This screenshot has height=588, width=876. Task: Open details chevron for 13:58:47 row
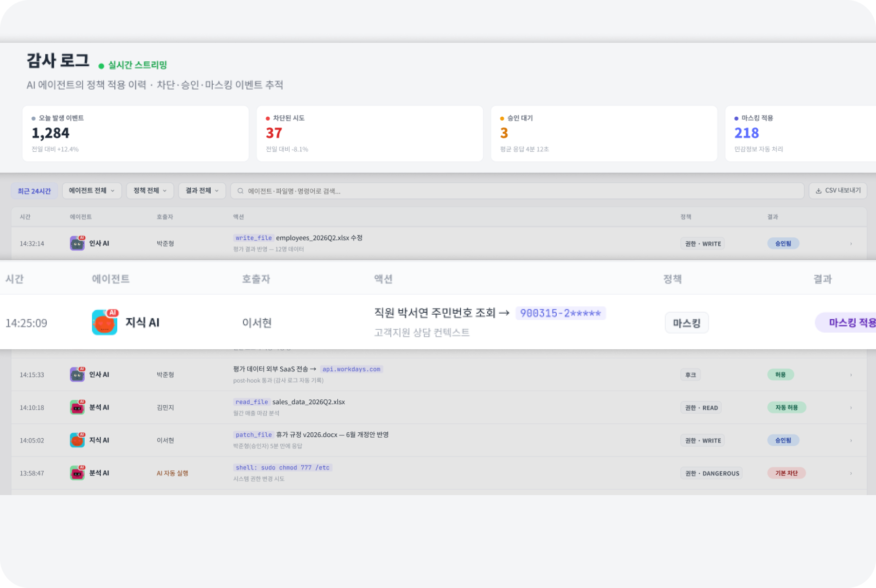click(851, 473)
